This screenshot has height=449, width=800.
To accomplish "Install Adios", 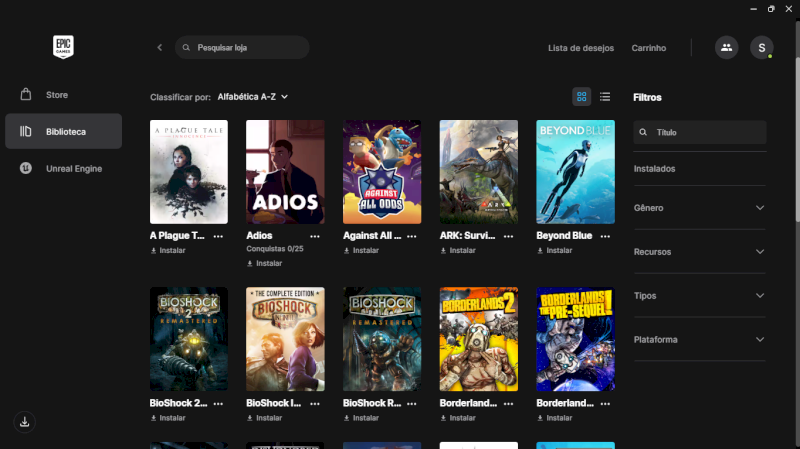I will [264, 263].
